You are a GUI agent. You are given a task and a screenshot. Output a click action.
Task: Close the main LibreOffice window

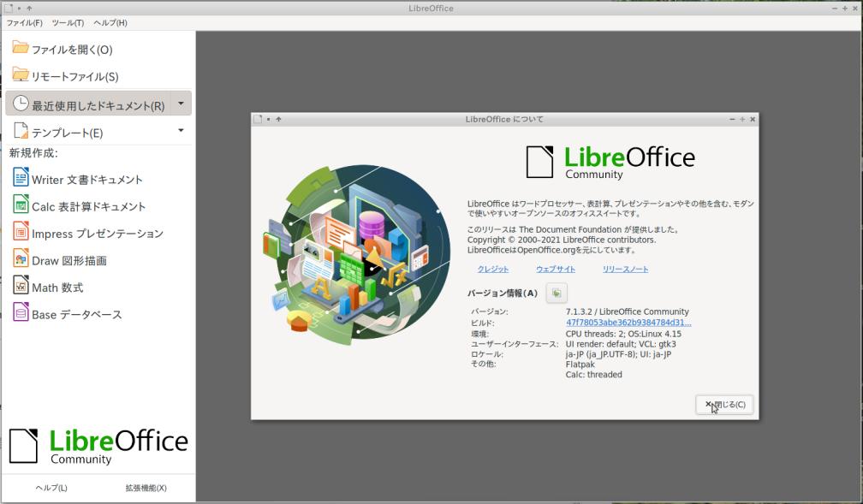coord(854,9)
